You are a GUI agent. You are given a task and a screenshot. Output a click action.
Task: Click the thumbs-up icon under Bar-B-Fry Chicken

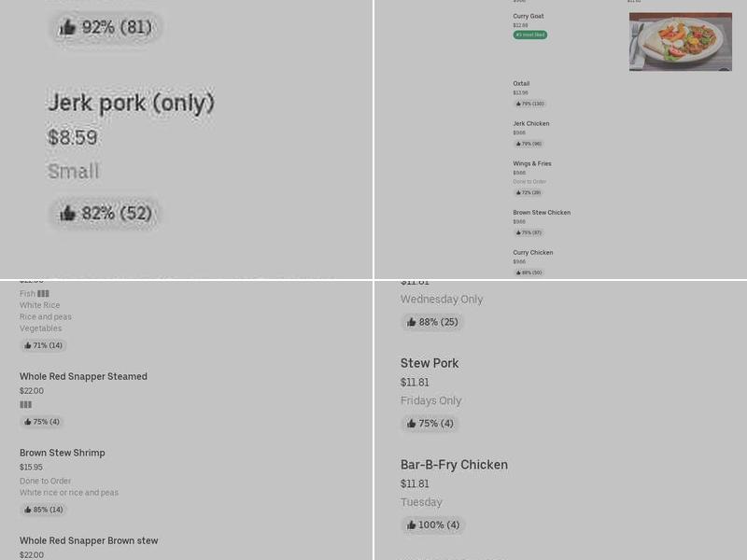coord(412,525)
